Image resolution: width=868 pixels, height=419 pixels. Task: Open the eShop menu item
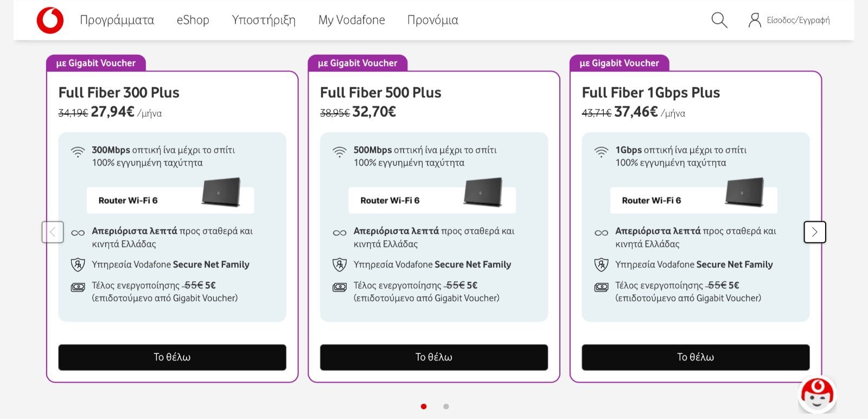[x=193, y=20]
